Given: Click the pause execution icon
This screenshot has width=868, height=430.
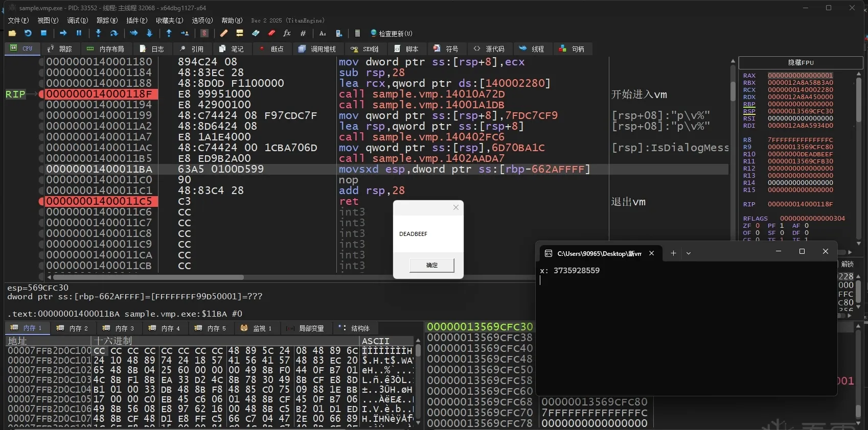Looking at the screenshot, I should pos(79,33).
